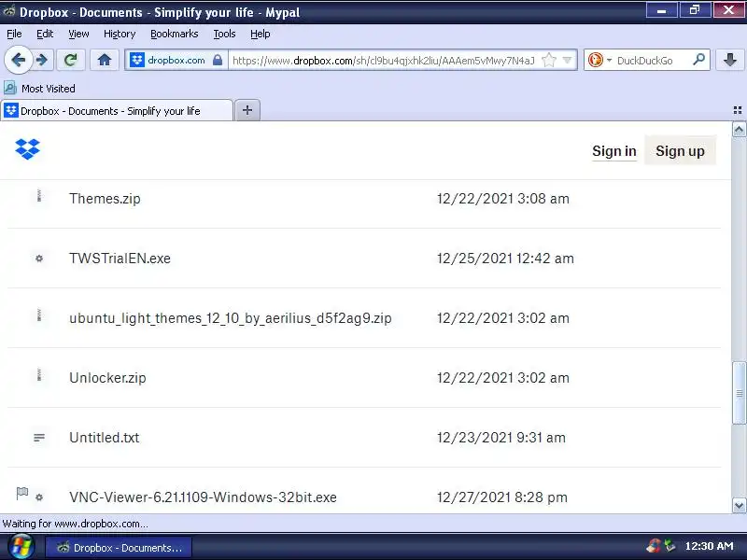The height and width of the screenshot is (560, 747).
Task: Click the scrollbar down arrow
Action: click(x=739, y=505)
